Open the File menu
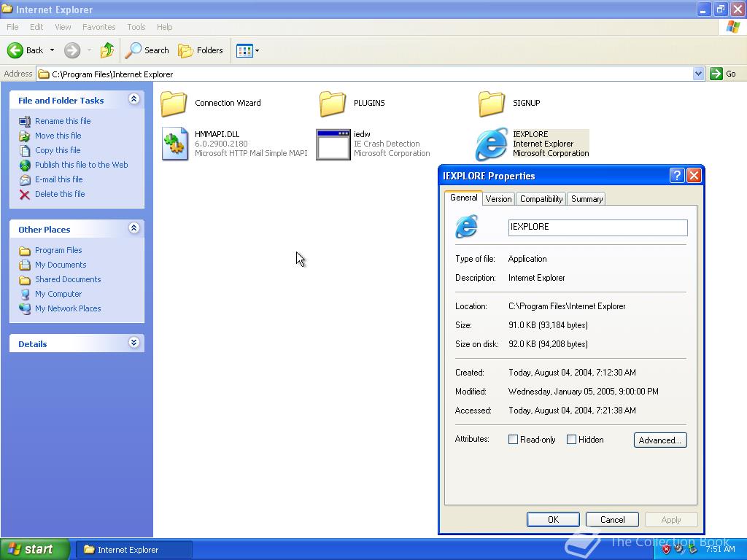 pyautogui.click(x=12, y=27)
